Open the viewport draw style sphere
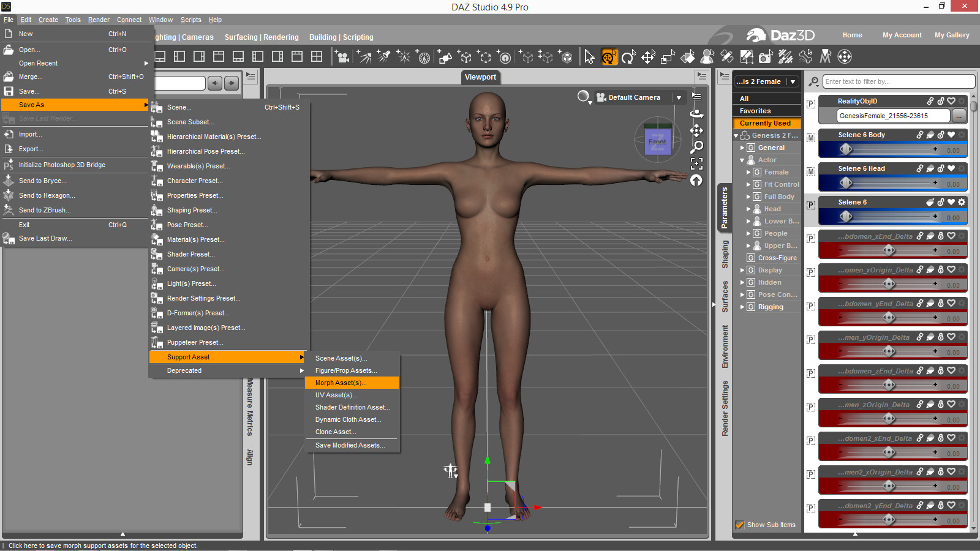Image resolution: width=980 pixels, height=551 pixels. click(584, 97)
